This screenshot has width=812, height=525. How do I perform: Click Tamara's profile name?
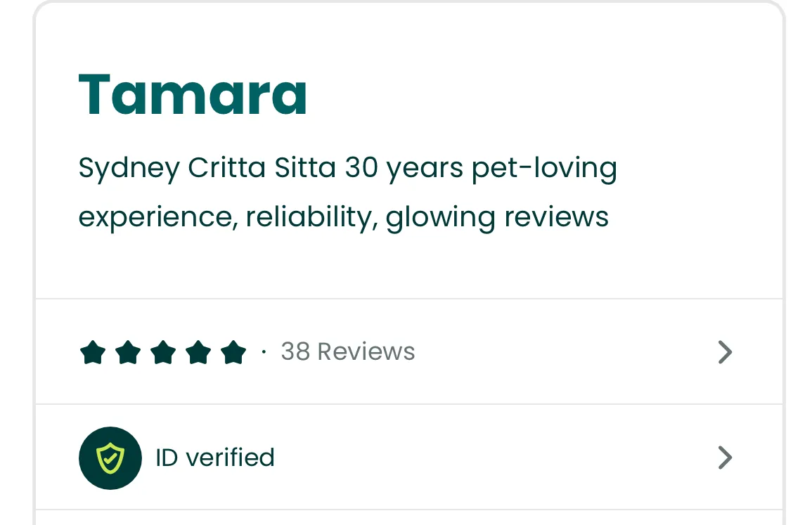[x=193, y=93]
